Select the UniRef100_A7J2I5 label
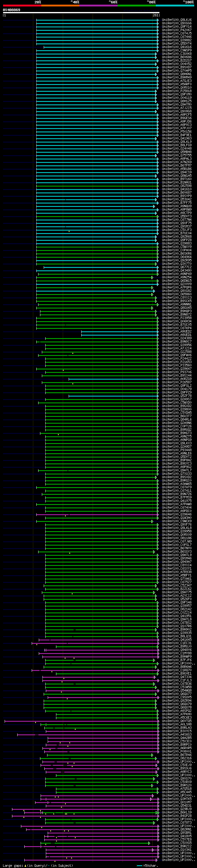This screenshot has height=868, width=197. pos(177,108)
